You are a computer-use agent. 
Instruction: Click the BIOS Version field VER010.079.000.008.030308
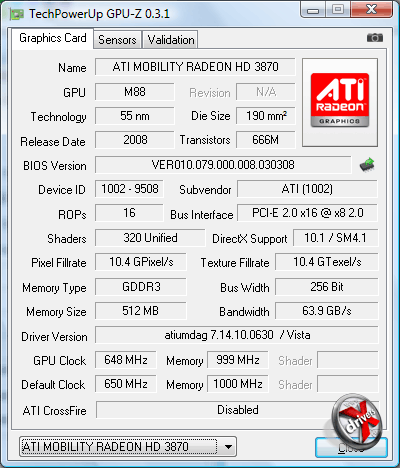(223, 165)
